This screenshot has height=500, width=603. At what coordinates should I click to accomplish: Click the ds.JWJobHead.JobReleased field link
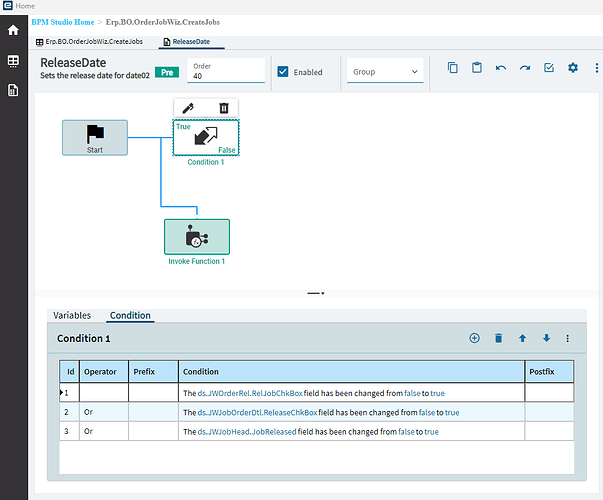pyautogui.click(x=247, y=432)
